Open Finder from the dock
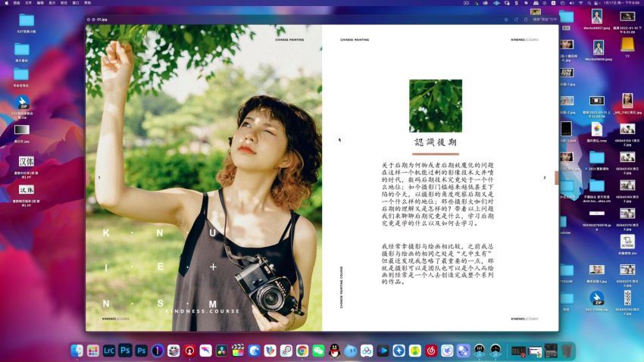Viewport: 644px width, 362px height. [x=77, y=351]
